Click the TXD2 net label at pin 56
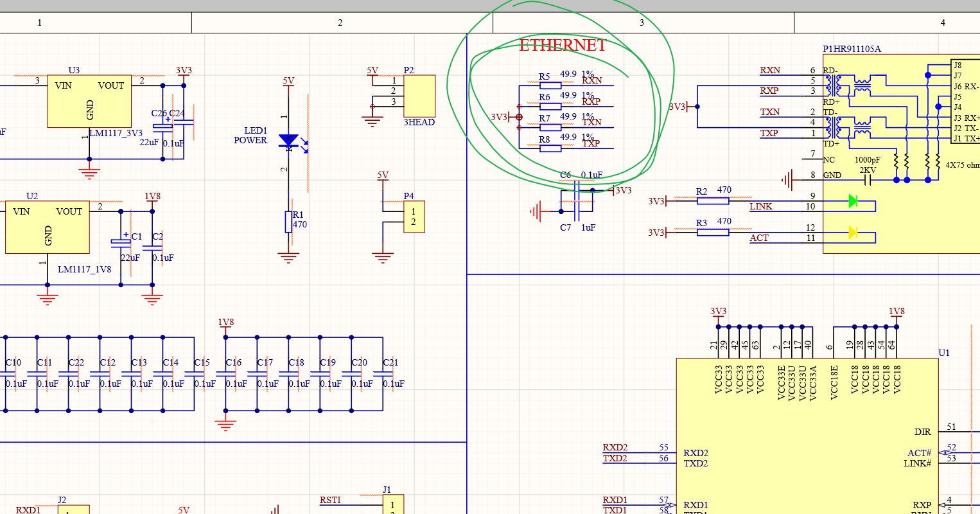Viewport: 980px width, 514px height. click(615, 458)
